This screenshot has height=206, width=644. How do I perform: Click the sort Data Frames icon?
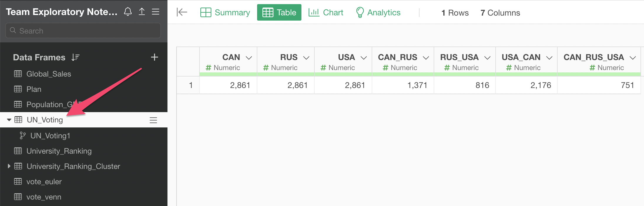tap(76, 57)
